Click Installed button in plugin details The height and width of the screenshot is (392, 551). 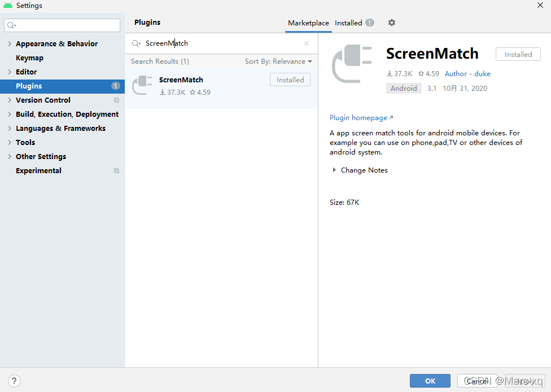[x=518, y=54]
